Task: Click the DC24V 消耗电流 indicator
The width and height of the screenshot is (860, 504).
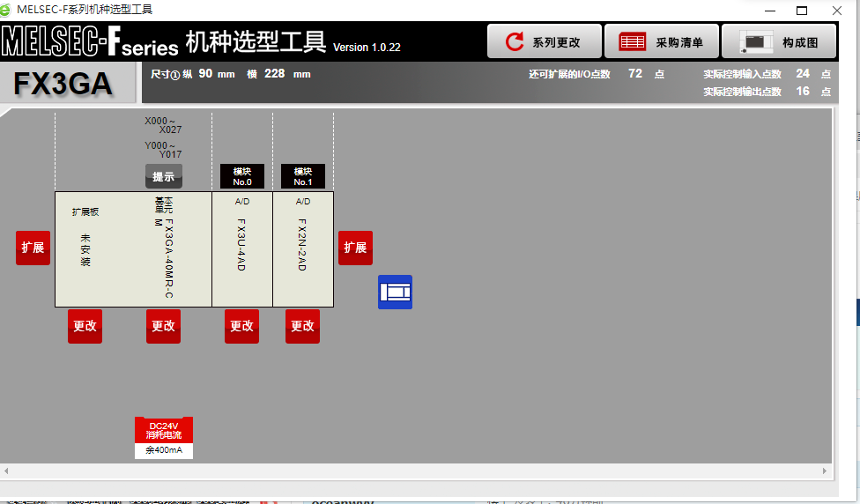Action: pyautogui.click(x=163, y=430)
